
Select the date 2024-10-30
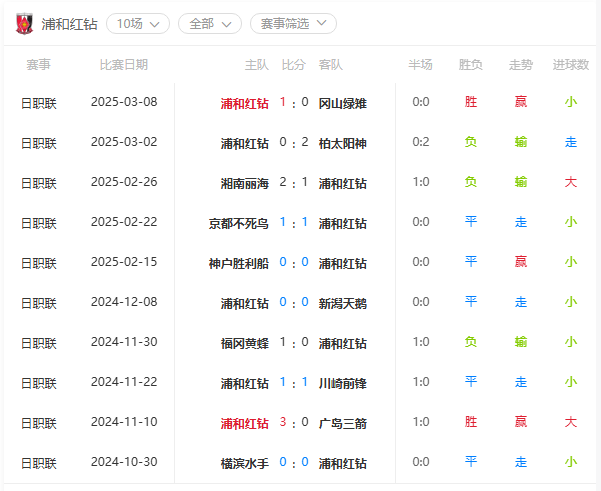[x=124, y=462]
